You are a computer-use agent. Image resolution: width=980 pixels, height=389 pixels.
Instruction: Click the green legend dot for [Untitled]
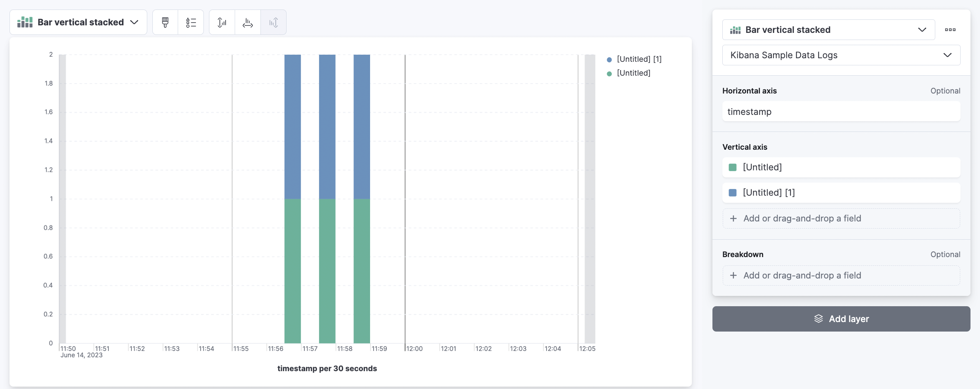(x=609, y=73)
